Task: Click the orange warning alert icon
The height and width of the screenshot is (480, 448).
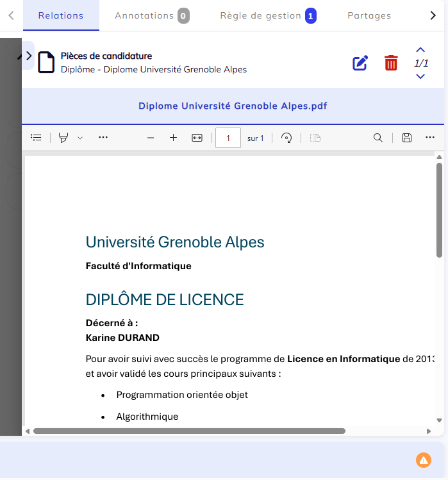Action: click(x=423, y=459)
